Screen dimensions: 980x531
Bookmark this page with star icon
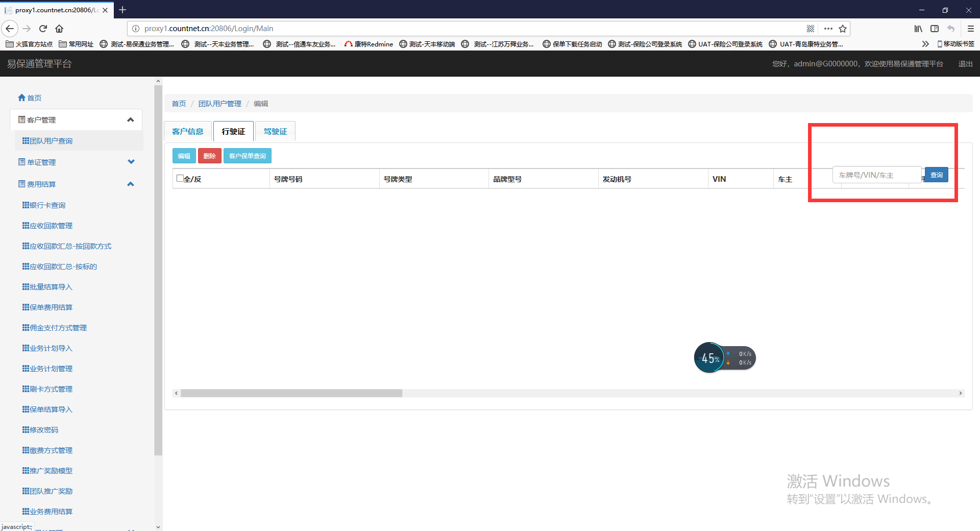(x=843, y=29)
